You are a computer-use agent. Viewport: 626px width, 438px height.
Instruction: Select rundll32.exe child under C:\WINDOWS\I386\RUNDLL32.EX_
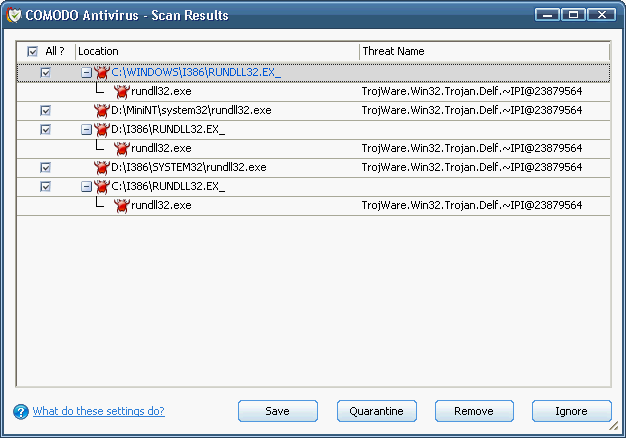161,91
